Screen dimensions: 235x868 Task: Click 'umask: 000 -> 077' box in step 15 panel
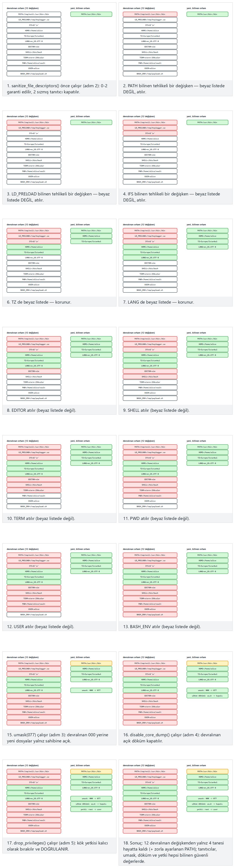(91, 690)
